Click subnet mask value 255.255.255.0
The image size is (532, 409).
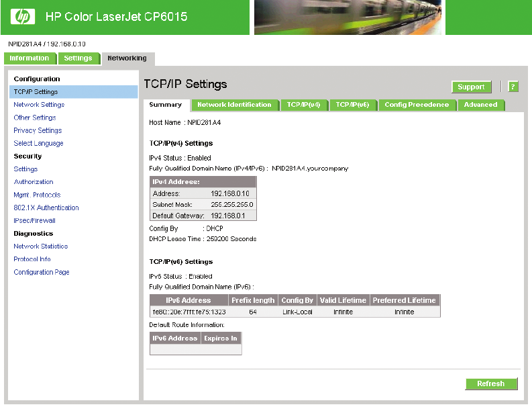tap(232, 204)
